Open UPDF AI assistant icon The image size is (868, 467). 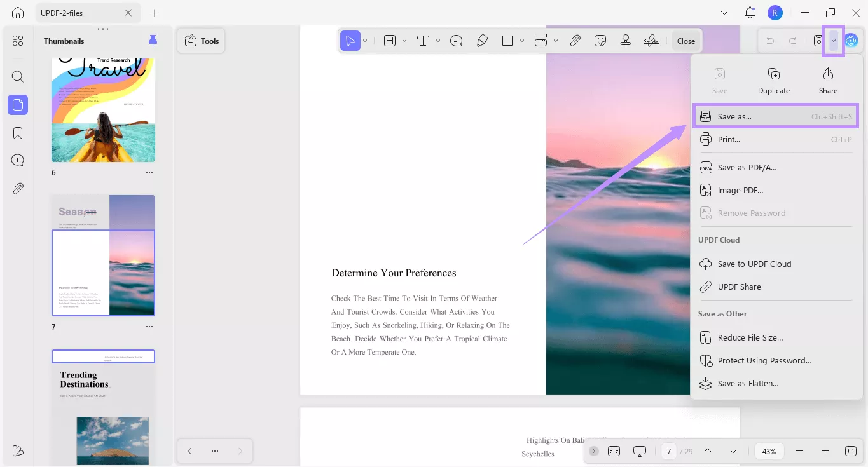click(x=851, y=41)
